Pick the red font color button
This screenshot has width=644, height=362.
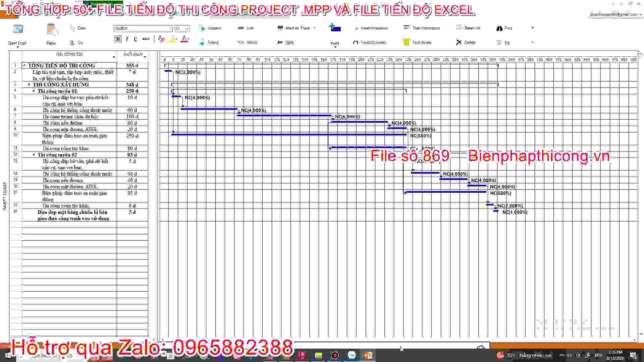click(x=184, y=39)
